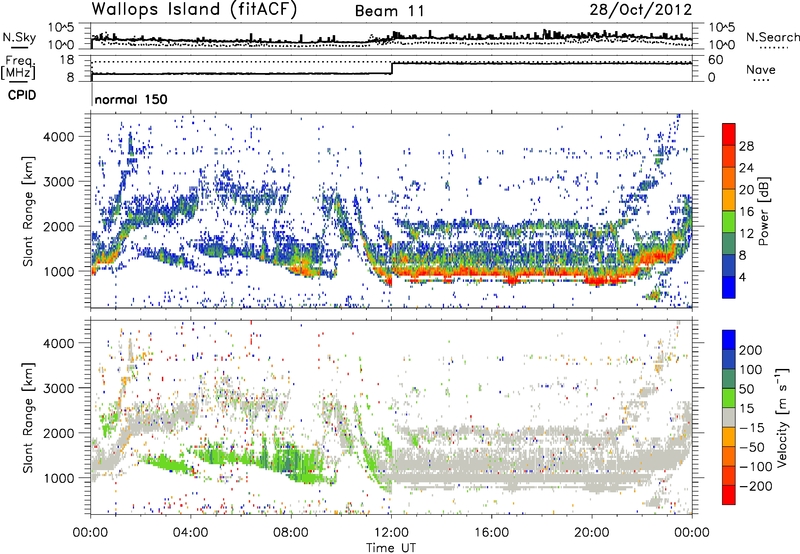Click the light green 12–16 dB power colorbar segment
The height and width of the screenshot is (554, 800).
(x=729, y=222)
